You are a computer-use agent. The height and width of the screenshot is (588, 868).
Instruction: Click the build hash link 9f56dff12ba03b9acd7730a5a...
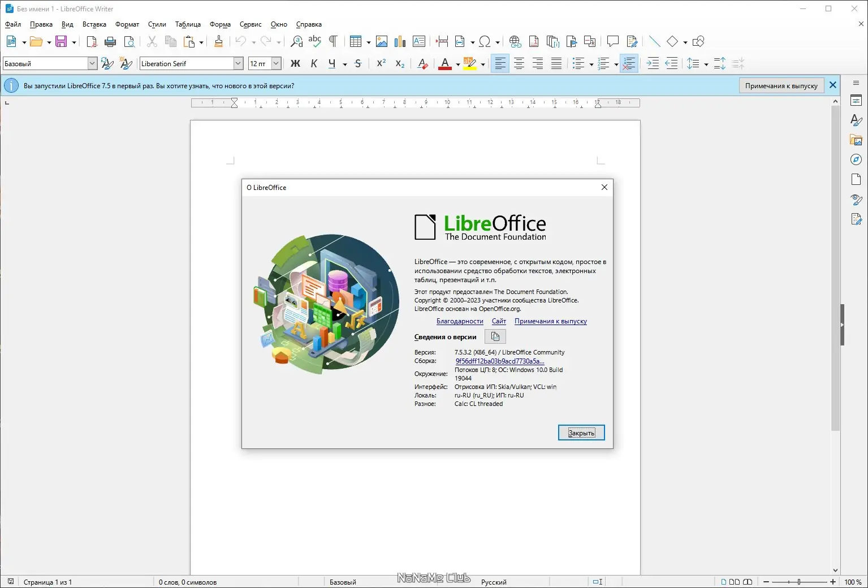[x=500, y=361]
